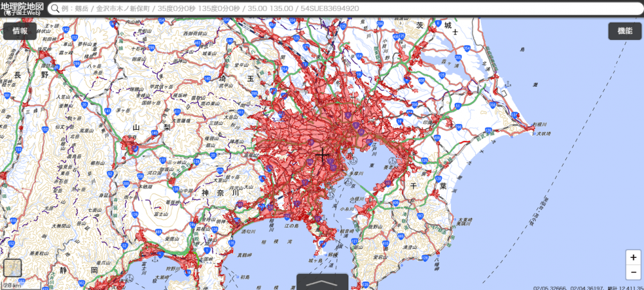Click the 20 km scale bar
Screen dimensions: 644x290
[20, 286]
